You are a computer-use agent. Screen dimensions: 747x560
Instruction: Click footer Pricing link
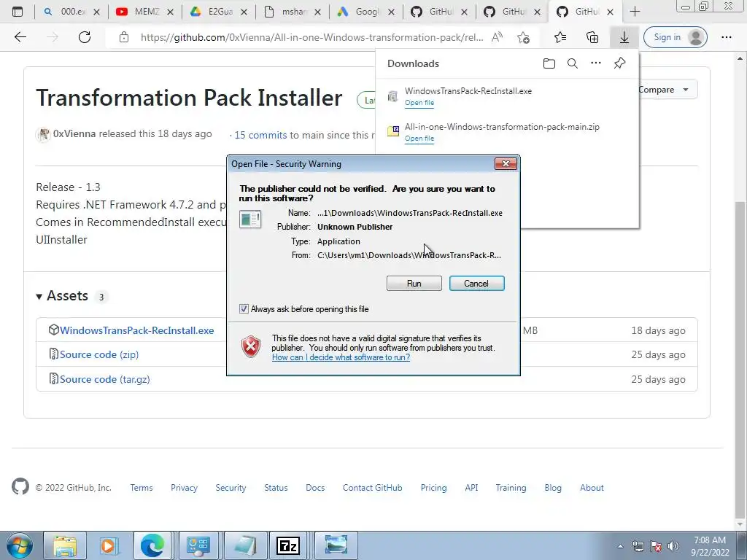[x=433, y=488]
